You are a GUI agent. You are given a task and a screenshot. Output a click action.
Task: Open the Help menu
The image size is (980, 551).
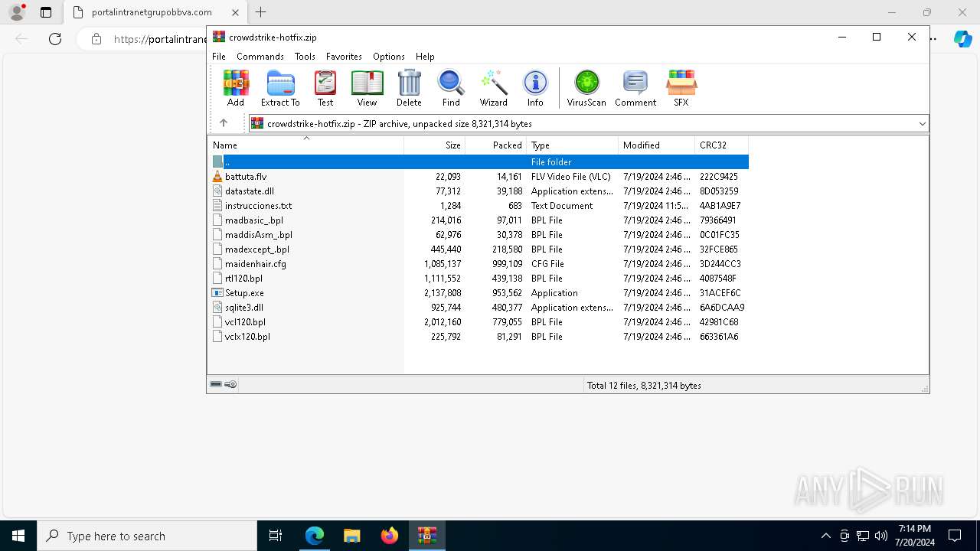click(x=425, y=57)
